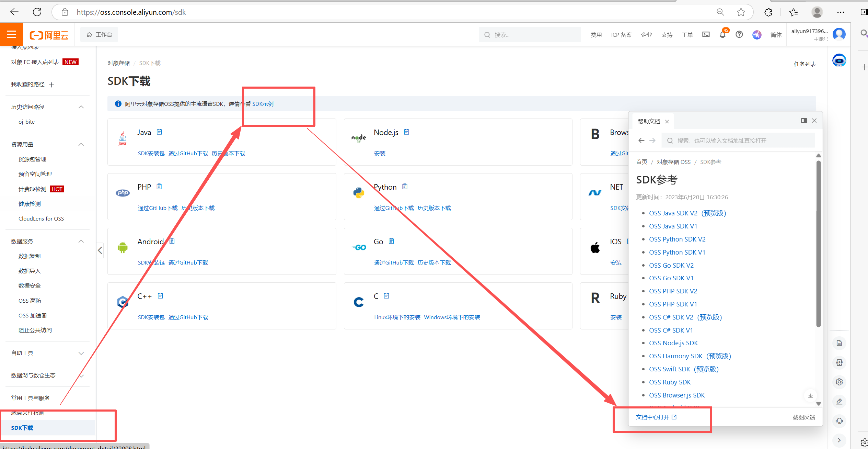
Task: Click the help question mark icon
Action: pos(739,34)
